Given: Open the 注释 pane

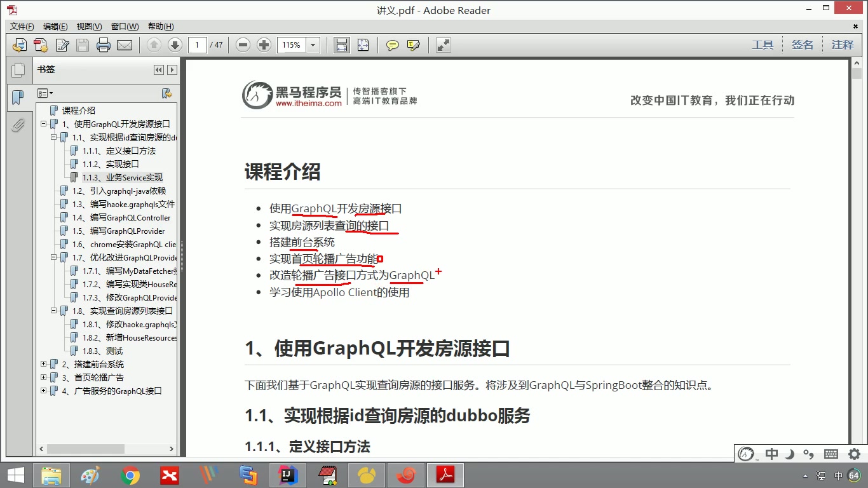Looking at the screenshot, I should (843, 45).
